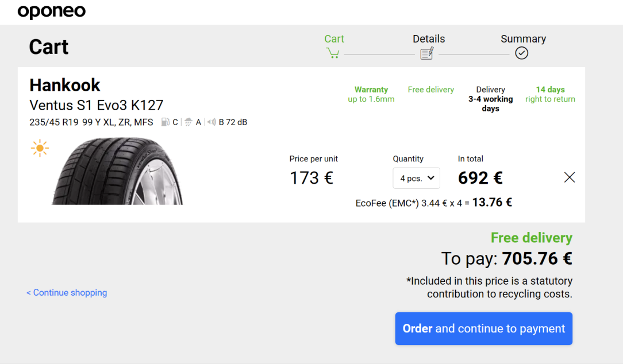
Task: Go to the Summary step
Action: [x=523, y=39]
